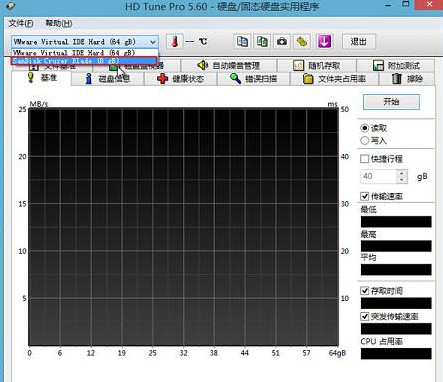This screenshot has width=443, height=382.
Task: Click the red cross icon on 健康状态 tab
Action: pos(163,79)
